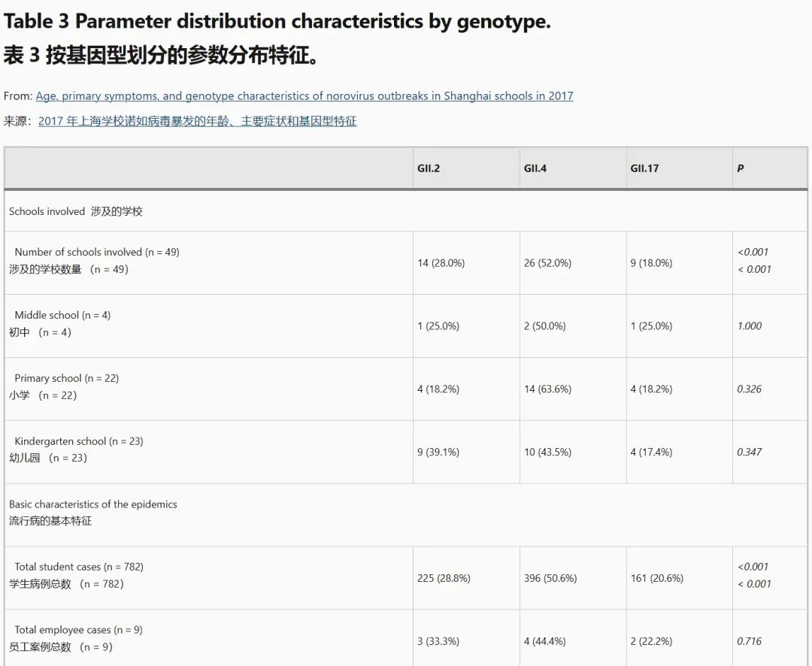812x666 pixels.
Task: Click the P value 0.716 cell
Action: pos(750,641)
